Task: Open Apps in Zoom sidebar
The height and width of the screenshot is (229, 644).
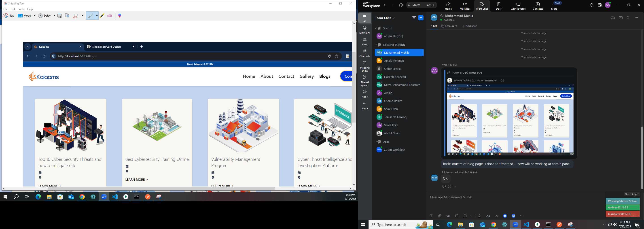Action: click(x=365, y=94)
